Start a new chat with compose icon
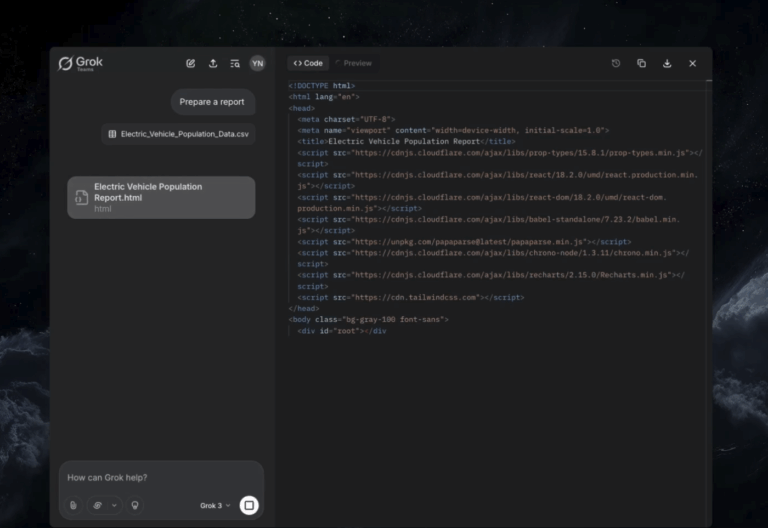The height and width of the screenshot is (528, 768). [x=191, y=63]
